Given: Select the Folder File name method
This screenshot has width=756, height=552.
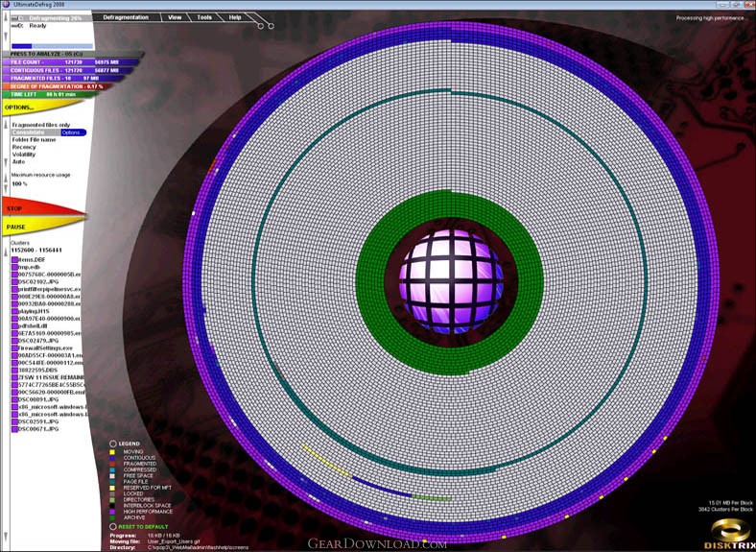Looking at the screenshot, I should [34, 139].
